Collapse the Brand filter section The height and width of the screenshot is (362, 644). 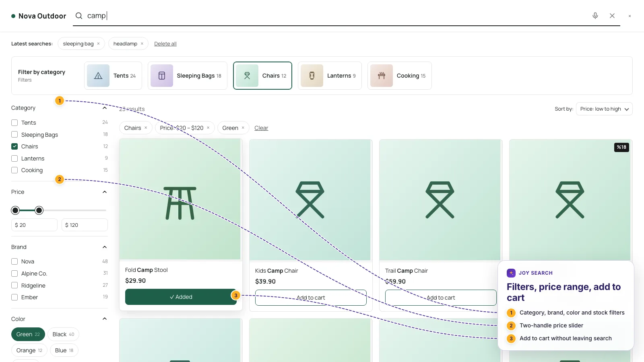point(105,247)
